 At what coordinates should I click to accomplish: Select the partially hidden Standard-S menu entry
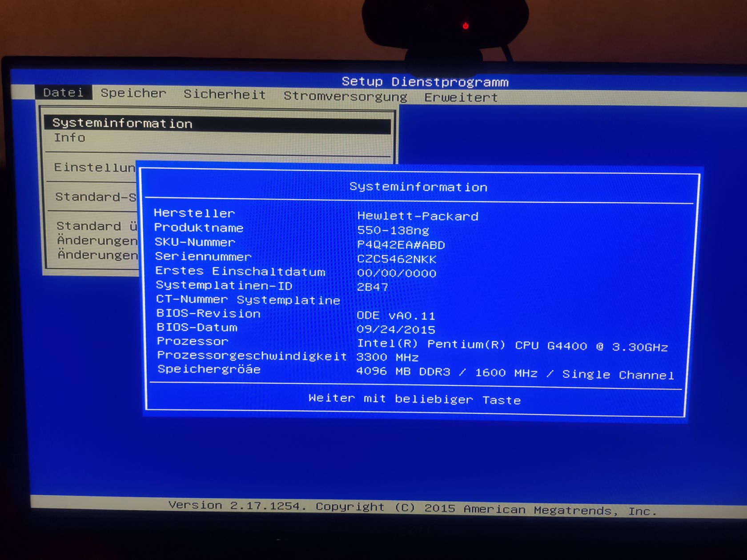click(96, 197)
